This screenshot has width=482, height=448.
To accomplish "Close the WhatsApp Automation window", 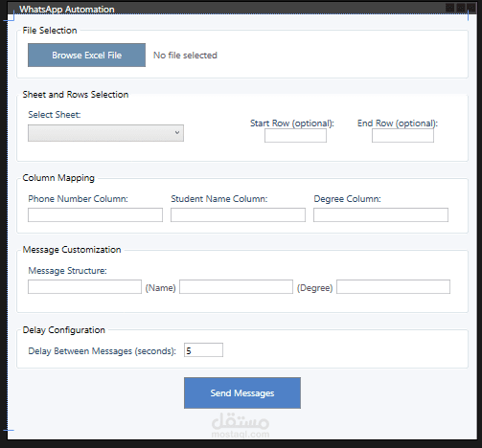I will click(471, 8).
